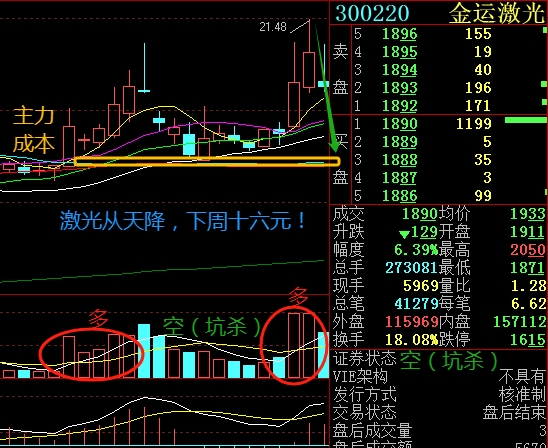Select sell level 1 price 1892
The image size is (548, 448).
(399, 106)
